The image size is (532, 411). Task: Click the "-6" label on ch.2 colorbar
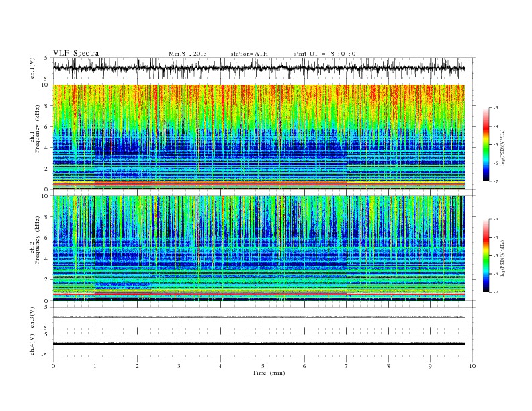496,274
